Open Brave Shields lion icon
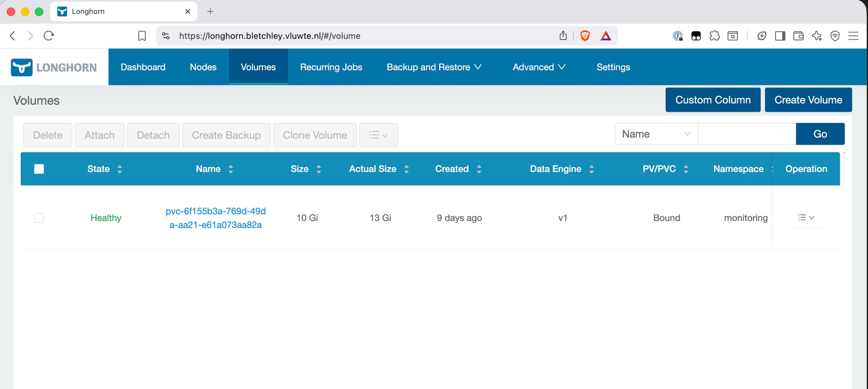 coord(585,36)
